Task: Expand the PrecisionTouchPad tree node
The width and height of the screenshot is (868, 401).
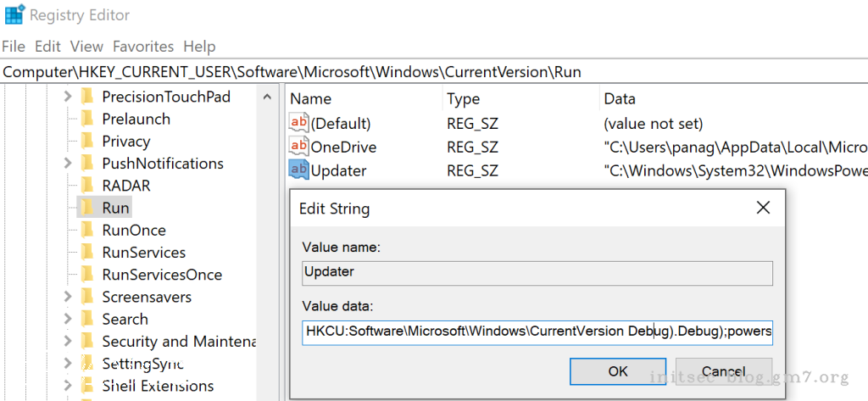Action: [68, 97]
